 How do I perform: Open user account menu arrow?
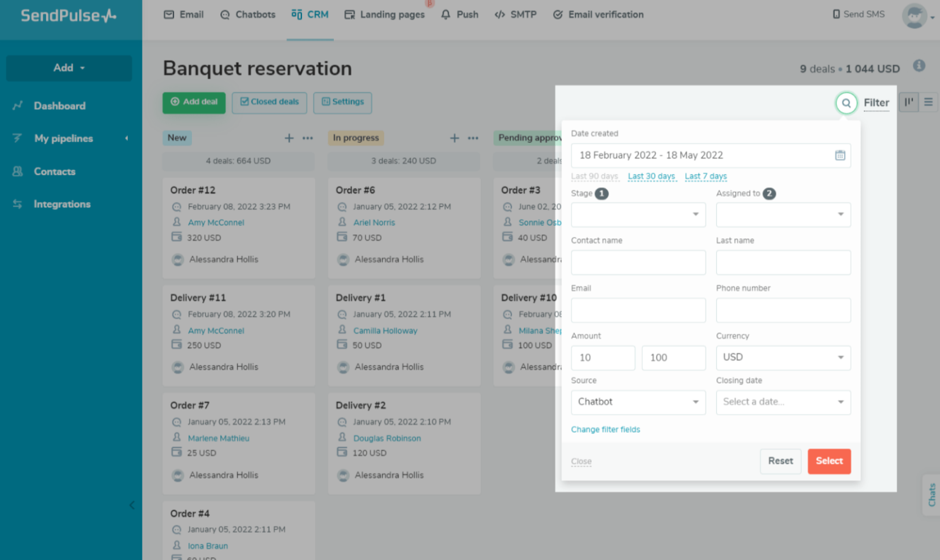(x=932, y=17)
